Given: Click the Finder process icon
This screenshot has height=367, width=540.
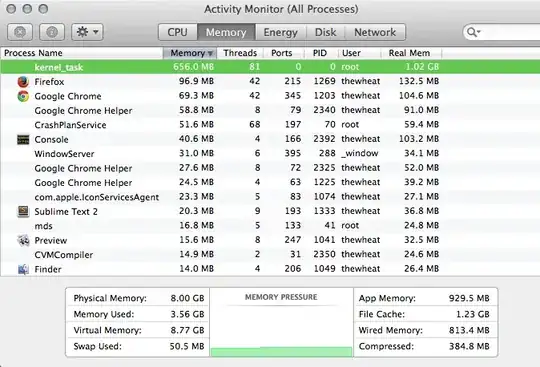Looking at the screenshot, I should coord(23,269).
